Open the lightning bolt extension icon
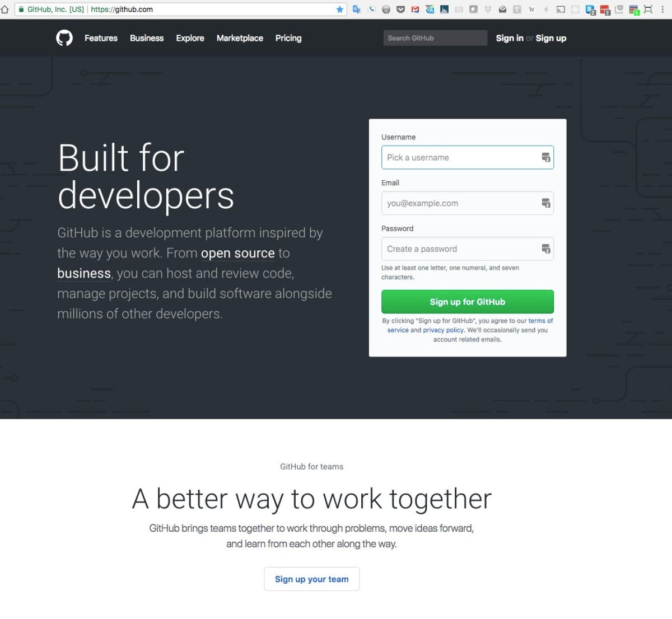 [546, 10]
